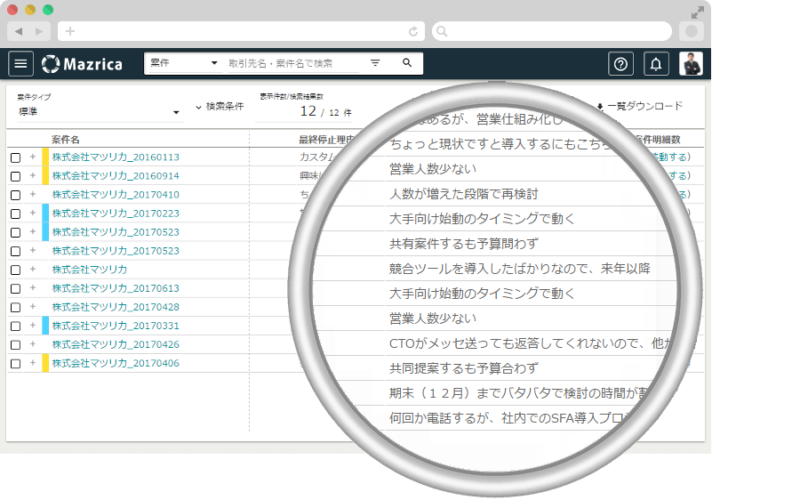The image size is (800, 500).
Task: Open the 株式会社マツリカ_20170223 deal link
Action: [x=116, y=213]
